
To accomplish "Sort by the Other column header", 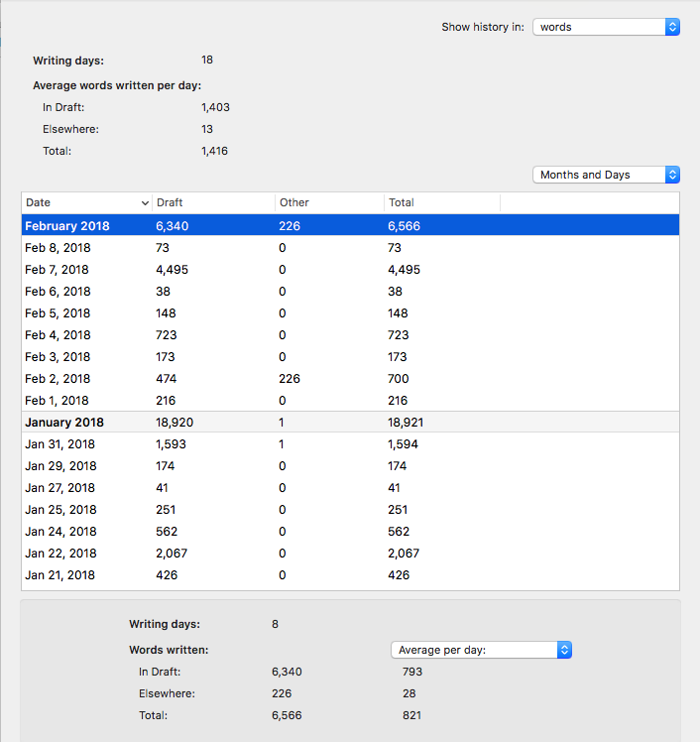I will [x=329, y=202].
